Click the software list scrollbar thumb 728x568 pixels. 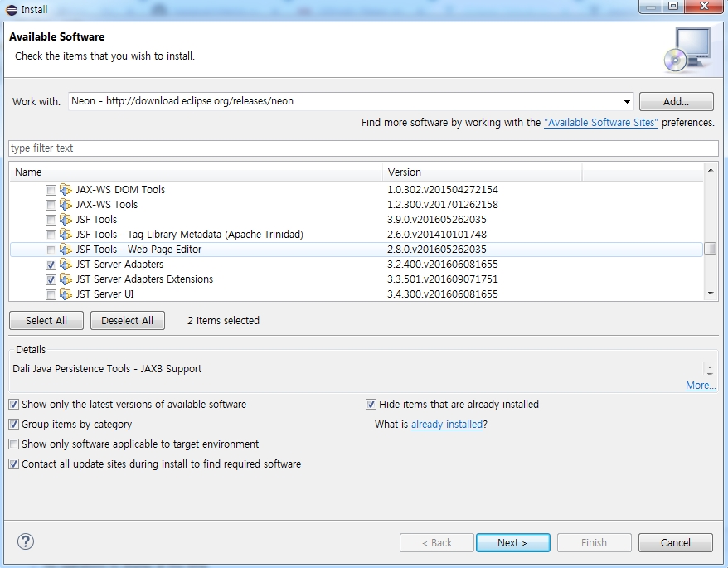click(710, 249)
